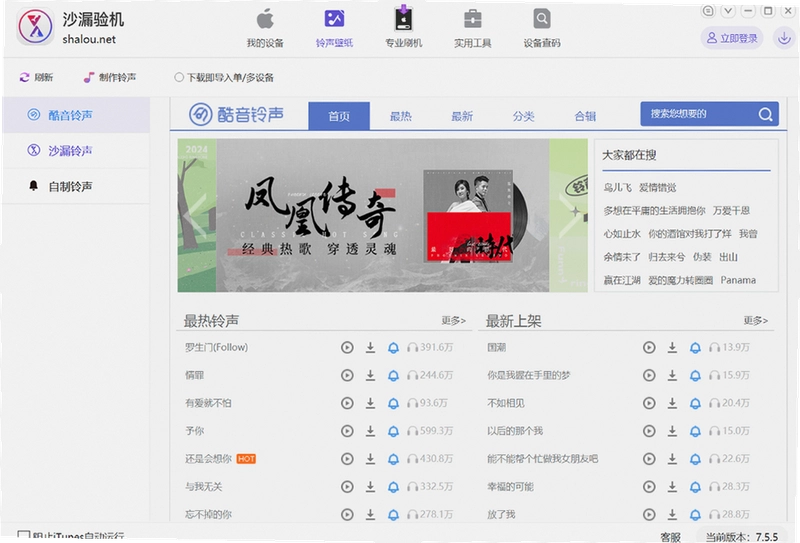Play the 罗生门(Follow) ringtone
The height and width of the screenshot is (543, 800).
click(x=347, y=348)
